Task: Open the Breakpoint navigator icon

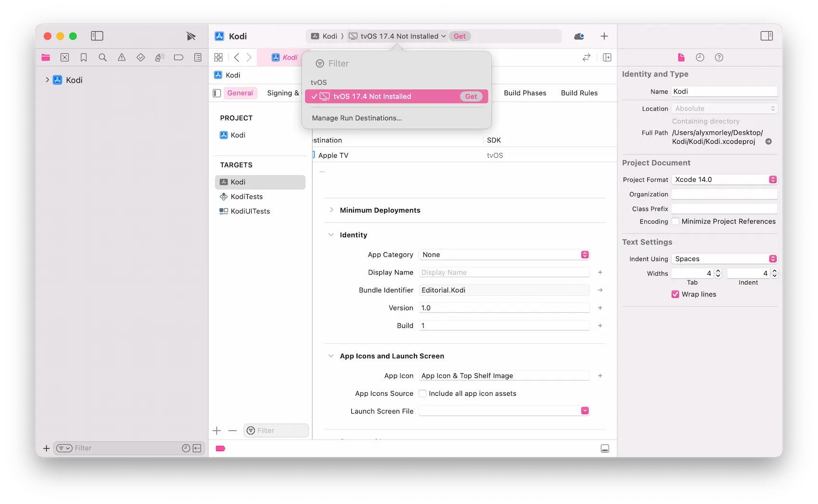Action: click(179, 58)
